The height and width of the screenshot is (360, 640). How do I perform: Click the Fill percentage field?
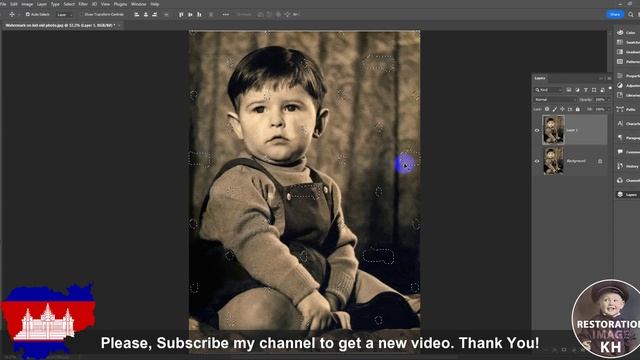[x=600, y=109]
